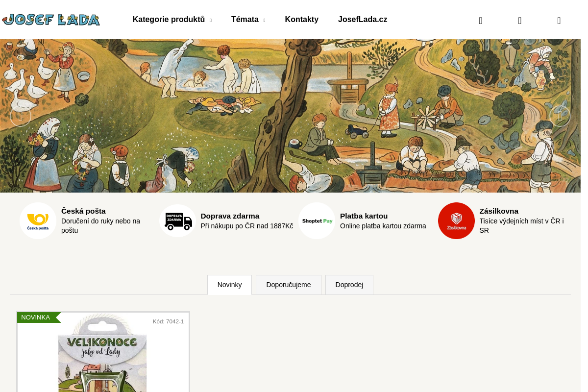Image resolution: width=588 pixels, height=392 pixels.
Task: Click text "Při nákupu po ČR nad 1887Kč"
Action: (247, 226)
